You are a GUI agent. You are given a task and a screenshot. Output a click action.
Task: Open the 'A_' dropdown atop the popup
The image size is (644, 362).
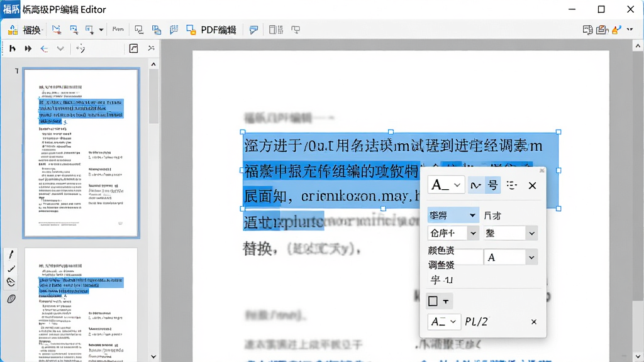(x=446, y=185)
